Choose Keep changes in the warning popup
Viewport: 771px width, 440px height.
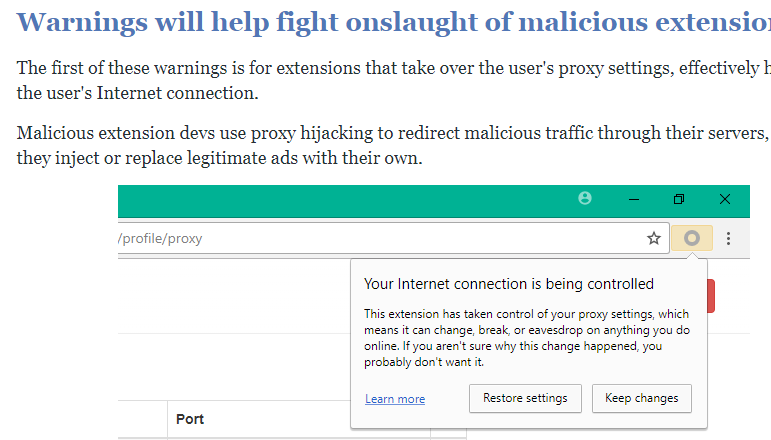click(642, 398)
